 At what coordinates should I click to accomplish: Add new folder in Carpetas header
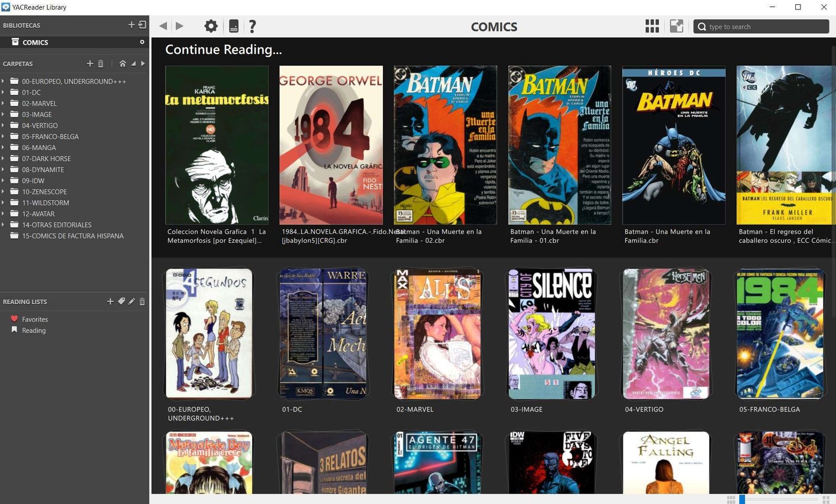tap(90, 63)
